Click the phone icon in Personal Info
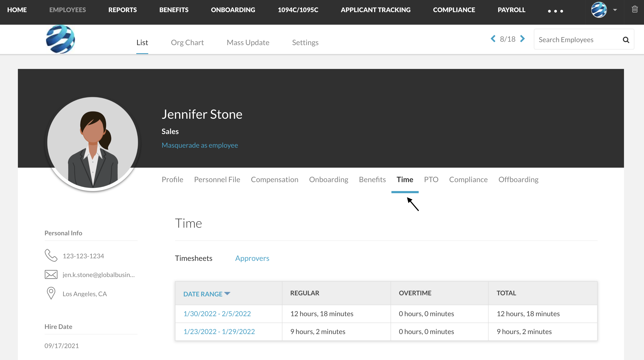 (x=51, y=255)
